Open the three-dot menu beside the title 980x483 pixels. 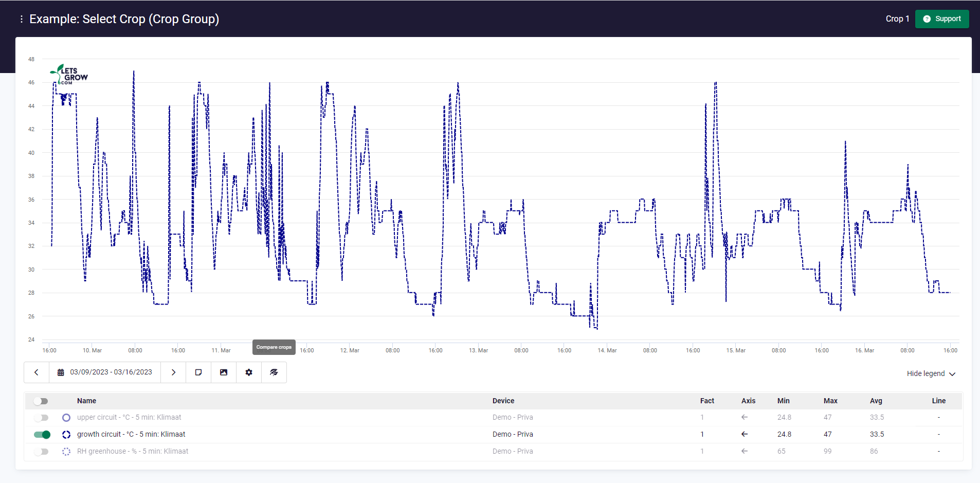(21, 19)
